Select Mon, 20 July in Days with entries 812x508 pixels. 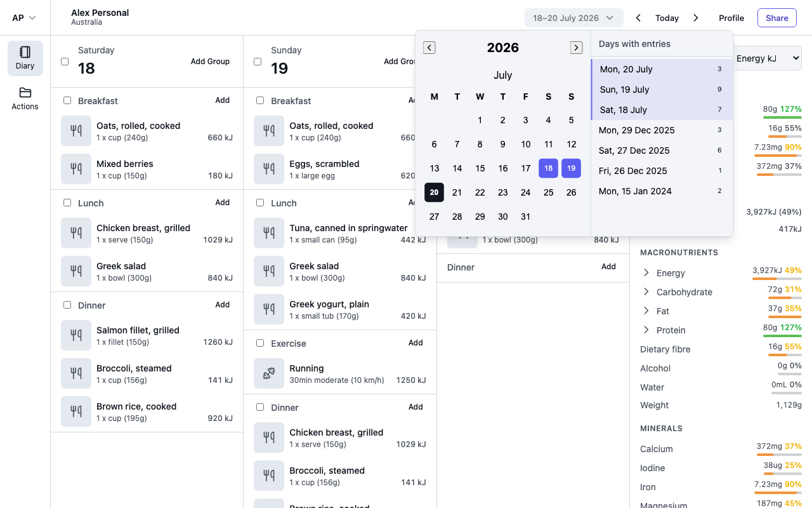(662, 69)
